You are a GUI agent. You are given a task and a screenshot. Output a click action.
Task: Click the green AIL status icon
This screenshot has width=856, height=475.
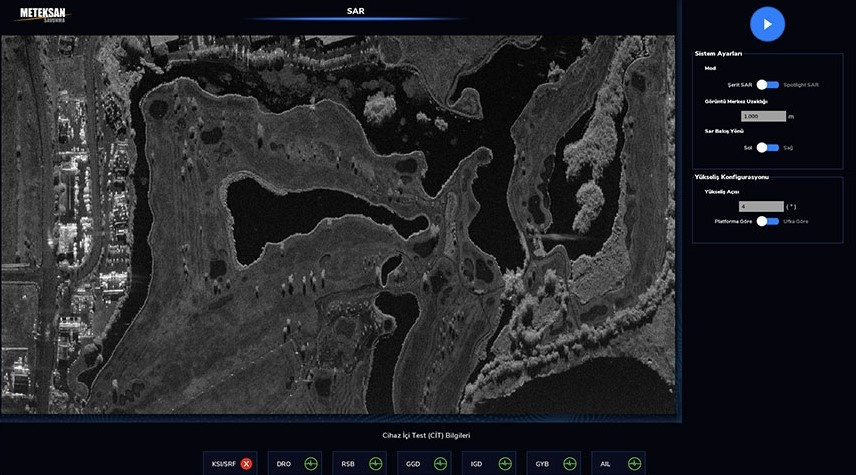[635, 464]
